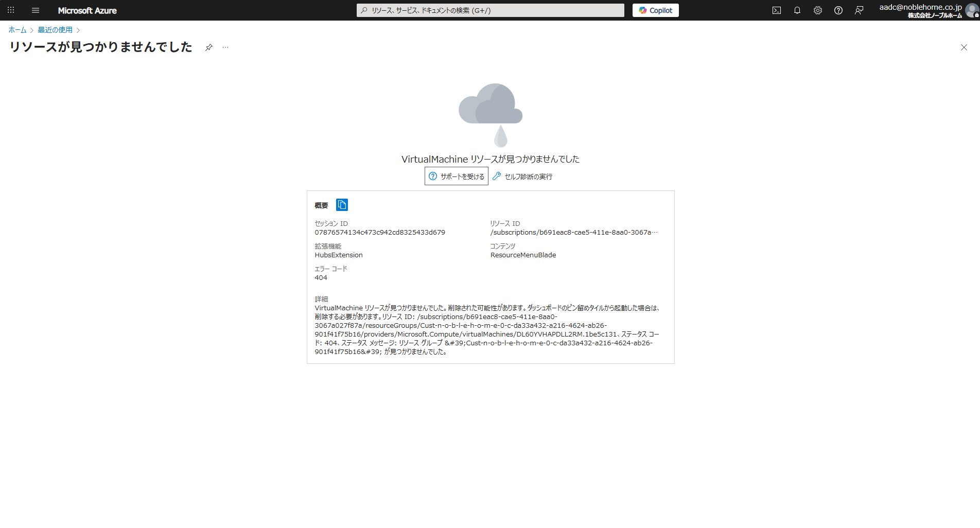Click the page title リソースが見つかりませんでした

[x=101, y=47]
